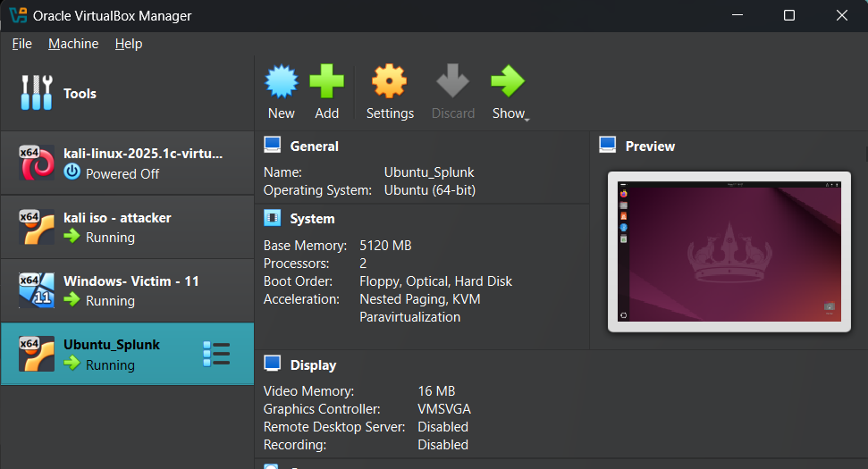
Task: Click the Settings toolbar label
Action: point(391,113)
